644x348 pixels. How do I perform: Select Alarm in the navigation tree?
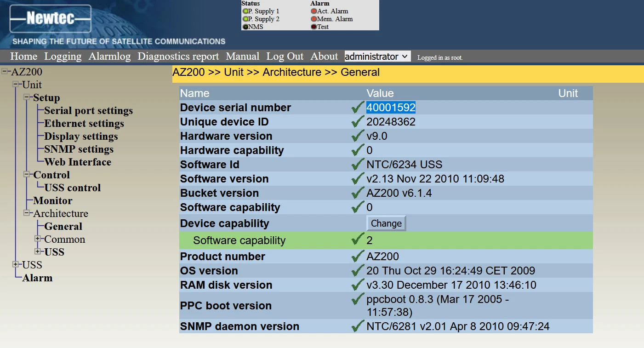tap(37, 278)
